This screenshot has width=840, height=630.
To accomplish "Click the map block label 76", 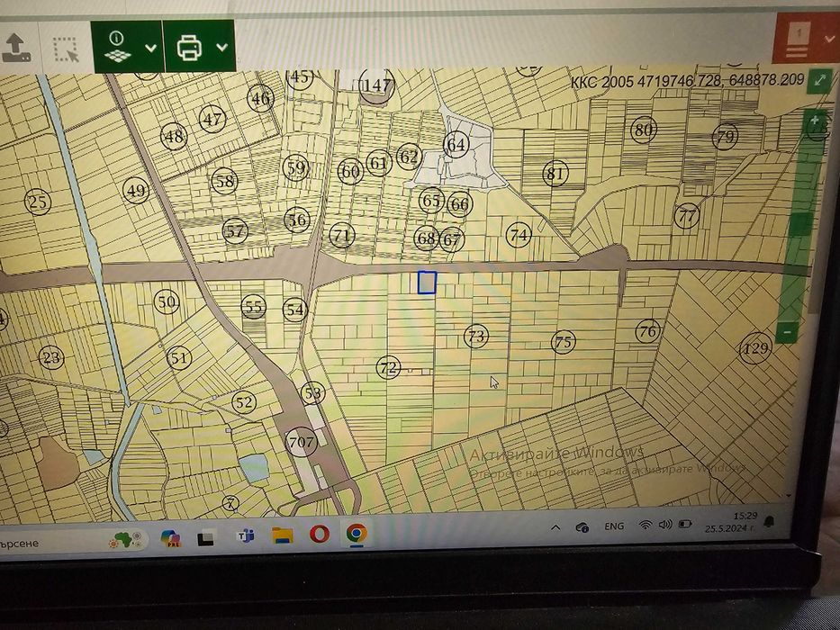I will (647, 331).
